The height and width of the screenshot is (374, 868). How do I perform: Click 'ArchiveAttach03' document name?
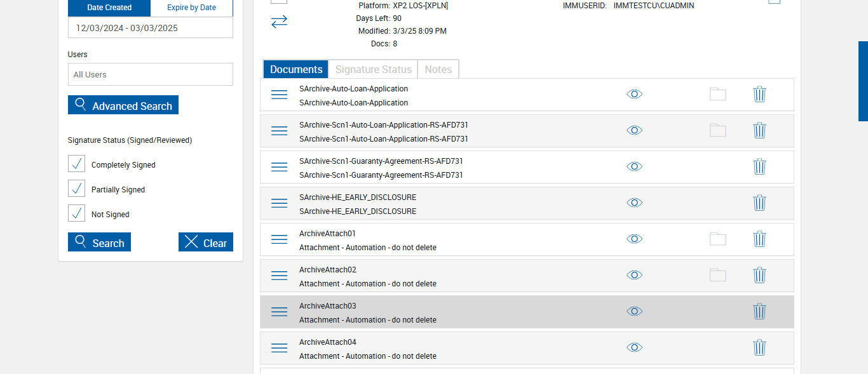pyautogui.click(x=328, y=306)
